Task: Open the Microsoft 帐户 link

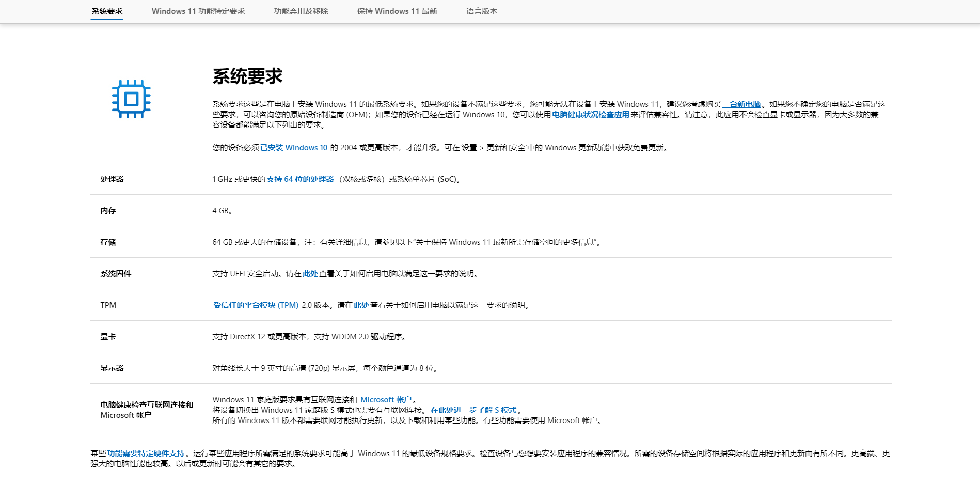Action: coord(386,400)
